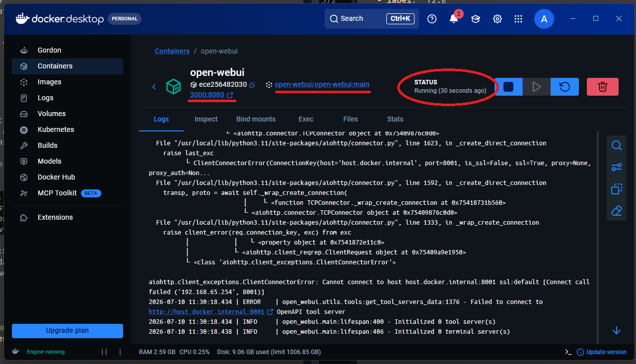Click the Docker Desktop logo
The height and width of the screenshot is (364, 636).
60,19
